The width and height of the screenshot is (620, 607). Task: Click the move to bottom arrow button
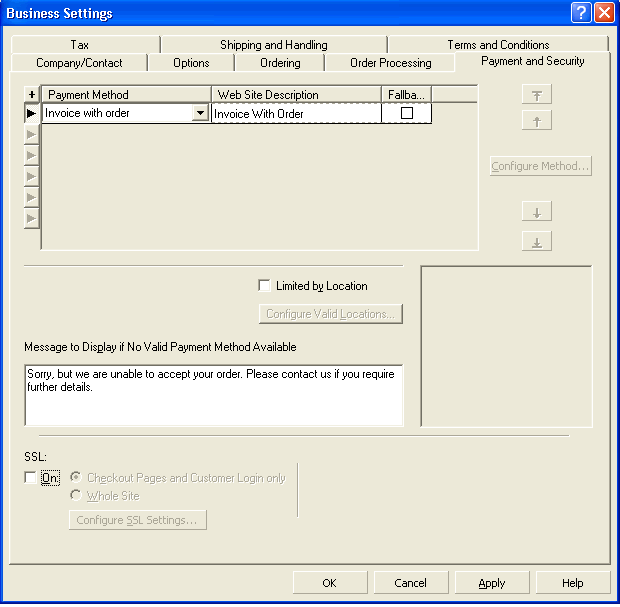[537, 242]
